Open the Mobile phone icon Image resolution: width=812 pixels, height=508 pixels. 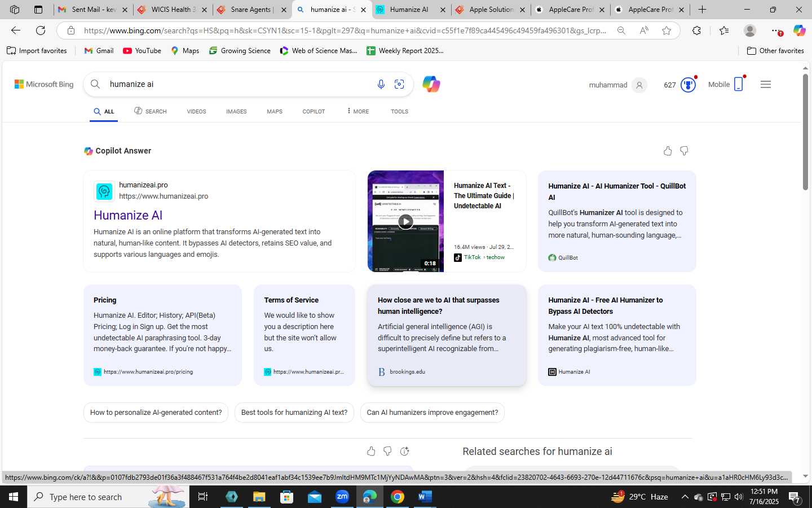[739, 84]
